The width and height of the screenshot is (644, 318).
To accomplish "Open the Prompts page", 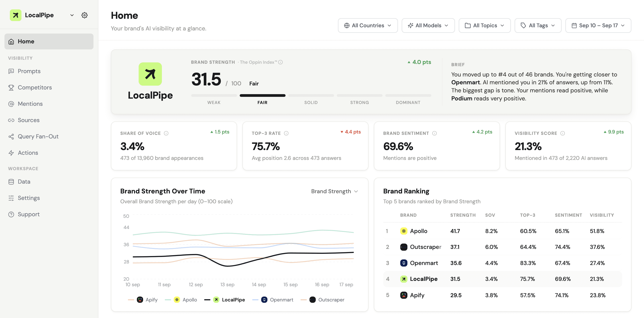I will 49,71.
